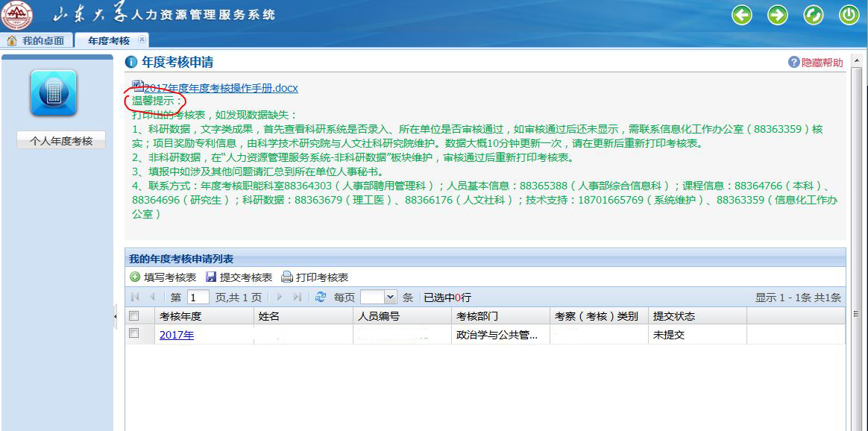Select the 年度考核 tab
Screen dimensions: 868x431
tap(108, 40)
